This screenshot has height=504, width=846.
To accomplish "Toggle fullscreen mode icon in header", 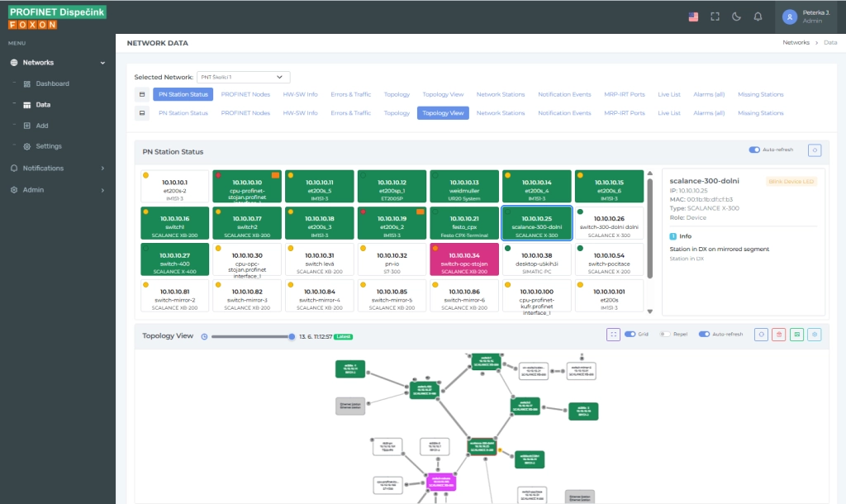I will point(715,17).
